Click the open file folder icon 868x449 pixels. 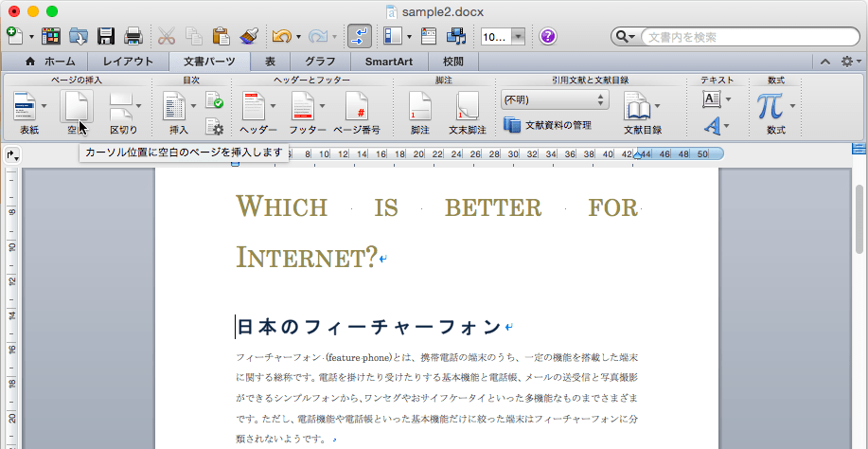tap(79, 37)
